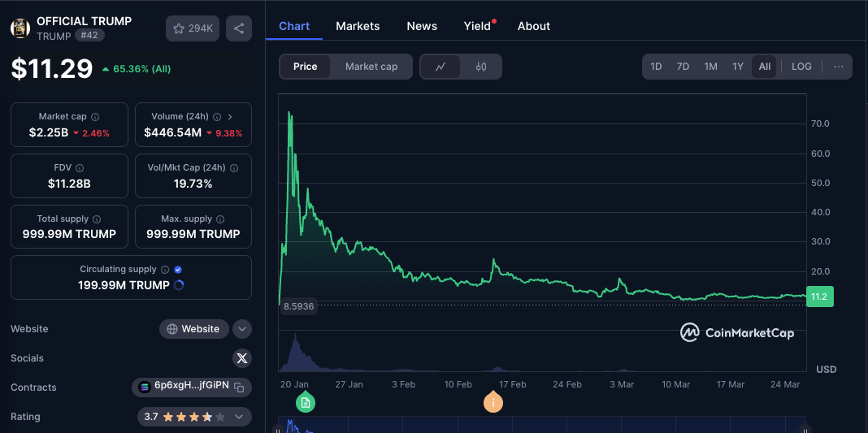Click the Total supply info icon
This screenshot has height=433, width=868.
97,219
